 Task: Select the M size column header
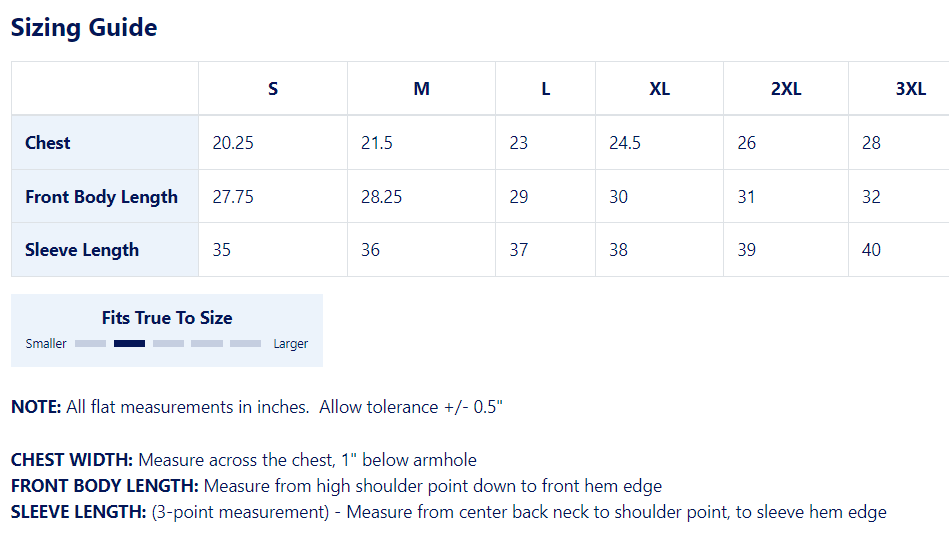pyautogui.click(x=421, y=89)
